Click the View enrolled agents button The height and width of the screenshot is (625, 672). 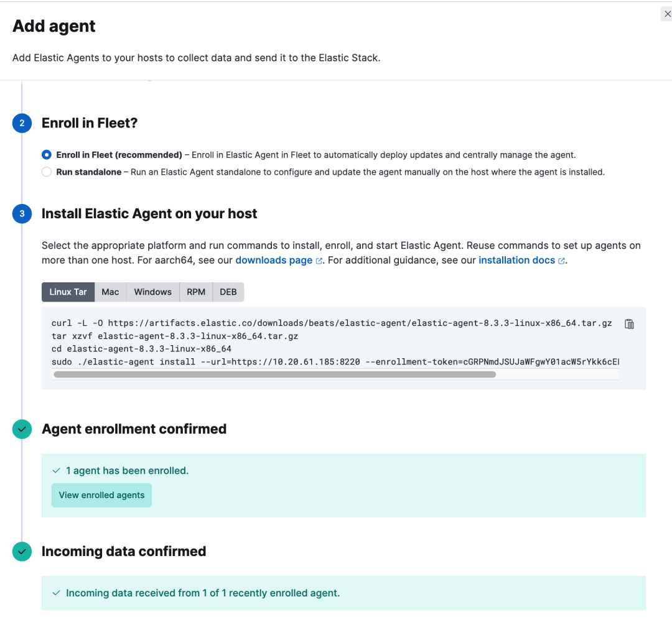tap(101, 495)
